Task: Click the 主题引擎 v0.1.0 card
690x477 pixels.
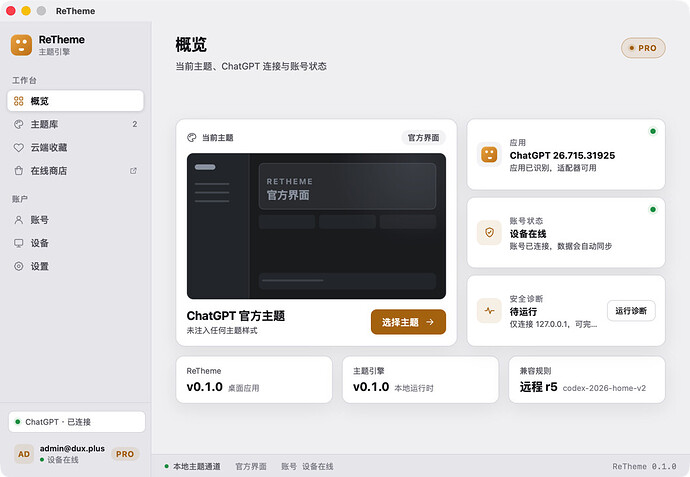Action: pos(420,380)
